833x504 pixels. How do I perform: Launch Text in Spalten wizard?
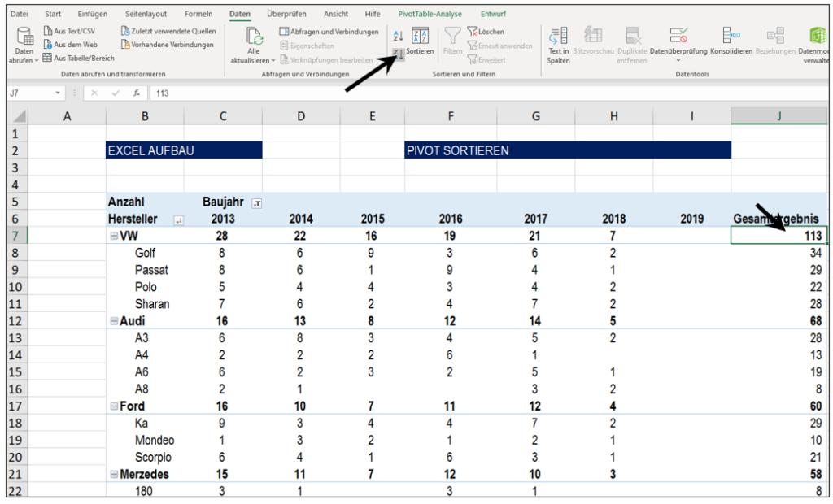pos(558,45)
